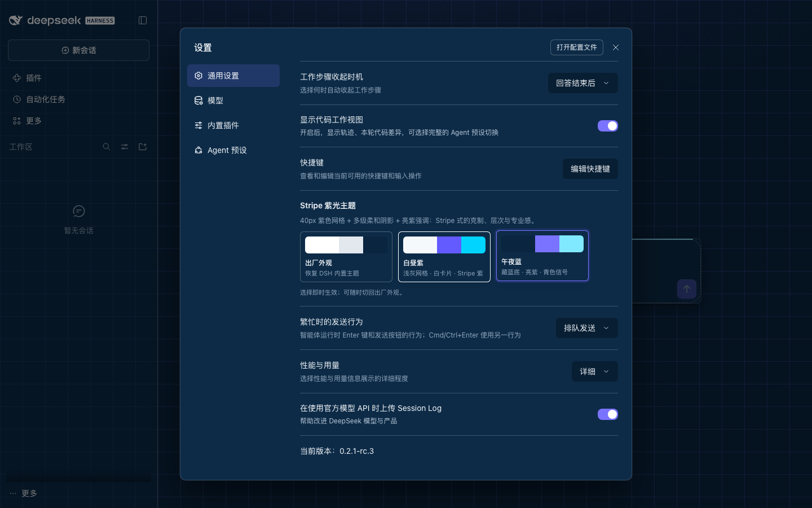Switch to Agent 预设 settings tab
The width and height of the screenshot is (812, 508).
(x=233, y=150)
